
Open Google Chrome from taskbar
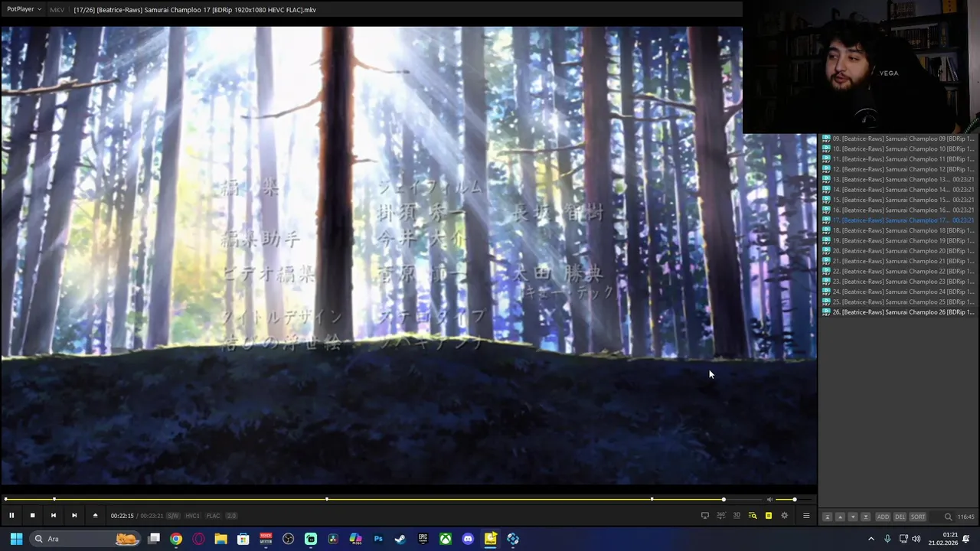point(176,539)
